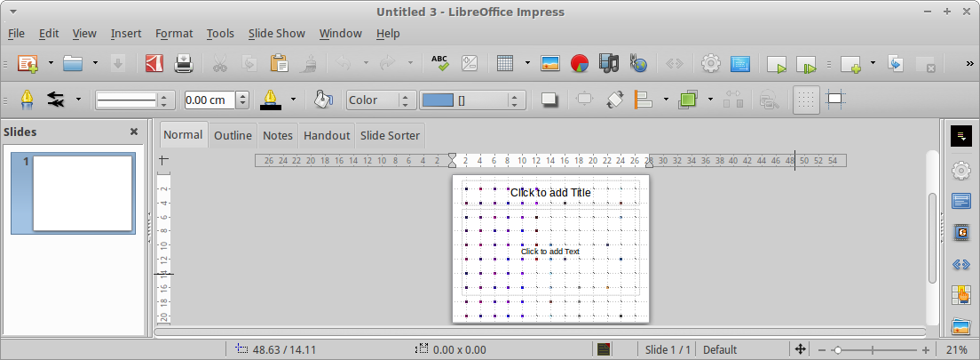Viewport: 980px width, 360px height.
Task: Select slide 1 thumbnail in Slides panel
Action: pyautogui.click(x=83, y=193)
